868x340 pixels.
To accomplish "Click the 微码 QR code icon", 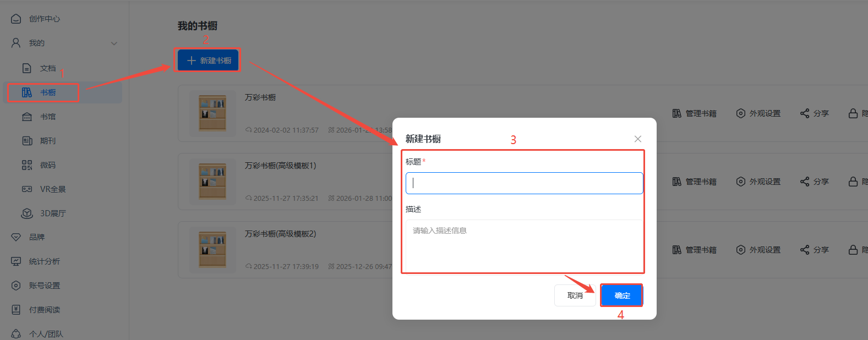I will 26,165.
